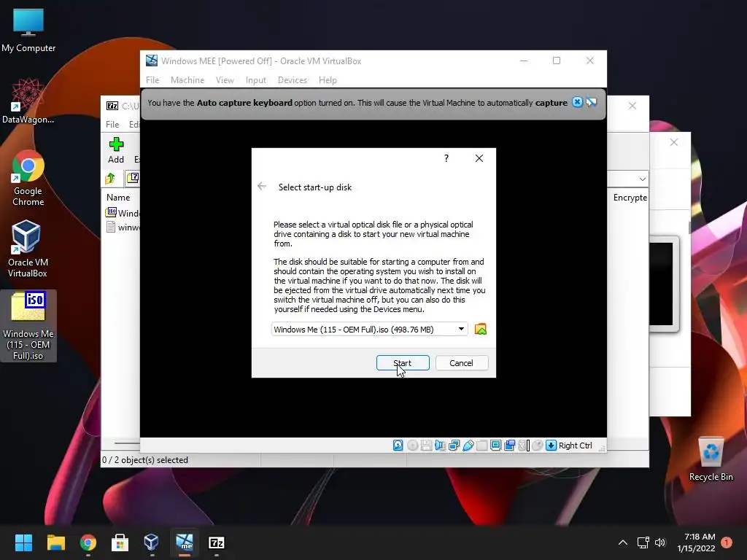Open Chrome from the taskbar
Image resolution: width=747 pixels, height=560 pixels.
point(88,542)
